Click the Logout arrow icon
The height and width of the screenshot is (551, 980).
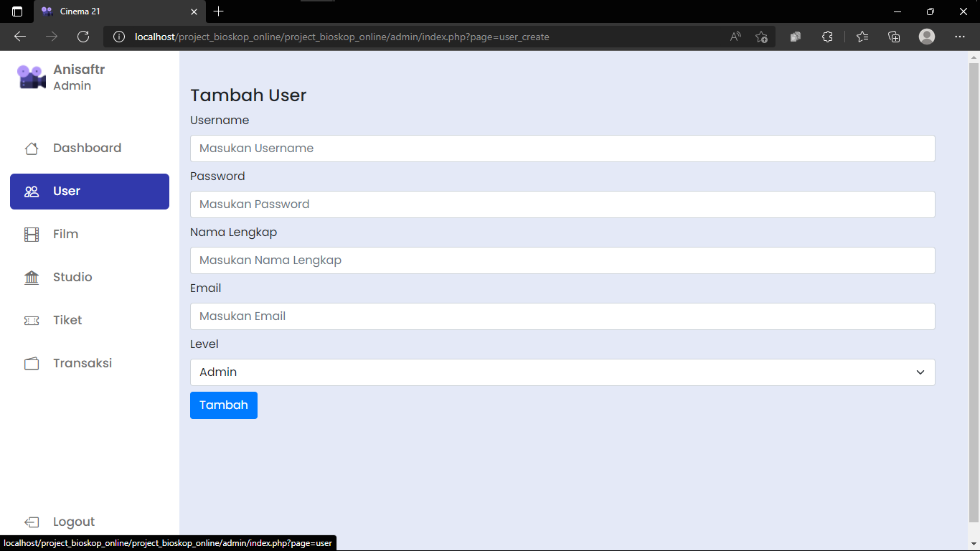(x=32, y=522)
